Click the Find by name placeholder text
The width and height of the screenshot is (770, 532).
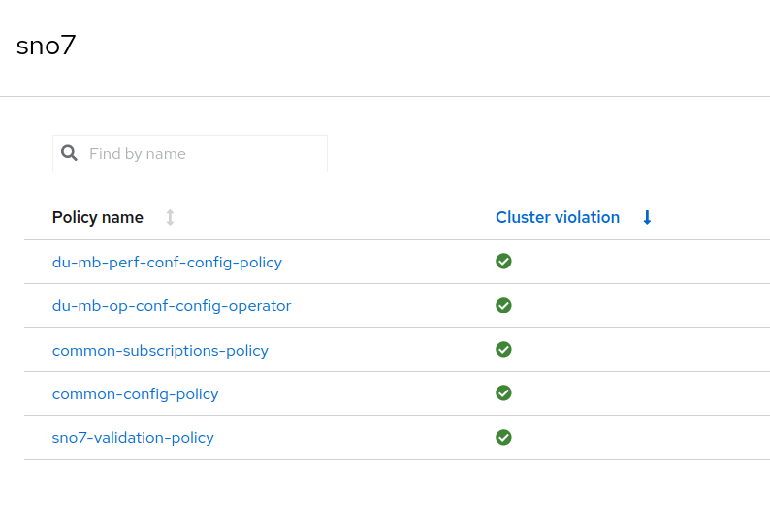(x=138, y=154)
